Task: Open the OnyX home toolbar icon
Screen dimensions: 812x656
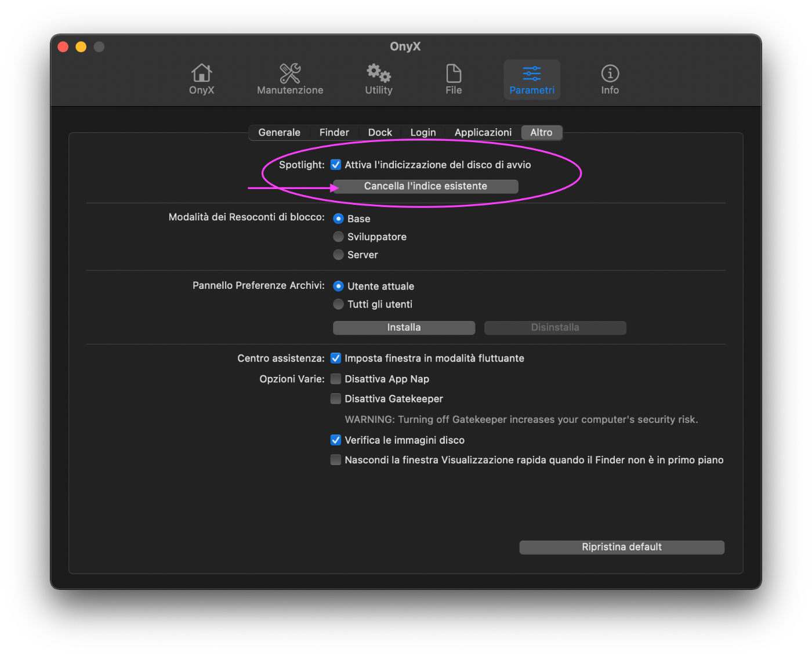Action: tap(201, 79)
